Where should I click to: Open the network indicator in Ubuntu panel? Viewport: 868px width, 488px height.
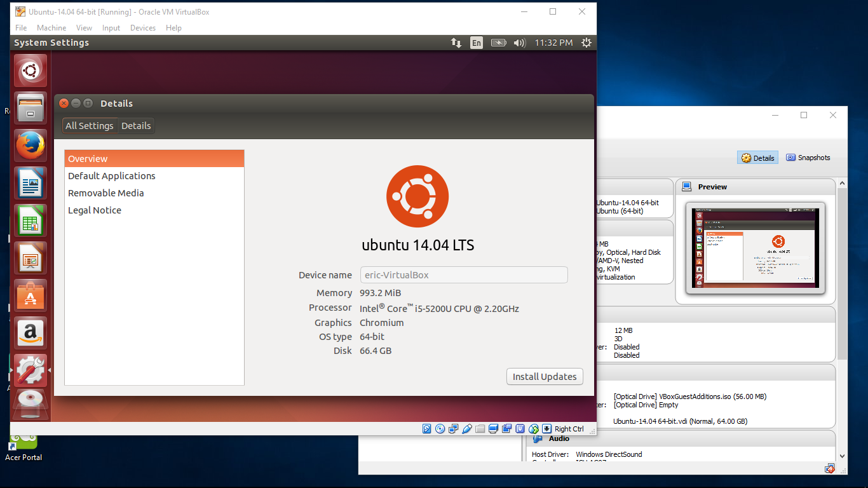click(456, 43)
